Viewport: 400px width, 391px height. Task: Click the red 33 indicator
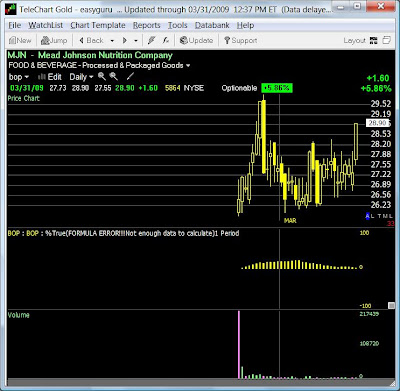pyautogui.click(x=390, y=223)
